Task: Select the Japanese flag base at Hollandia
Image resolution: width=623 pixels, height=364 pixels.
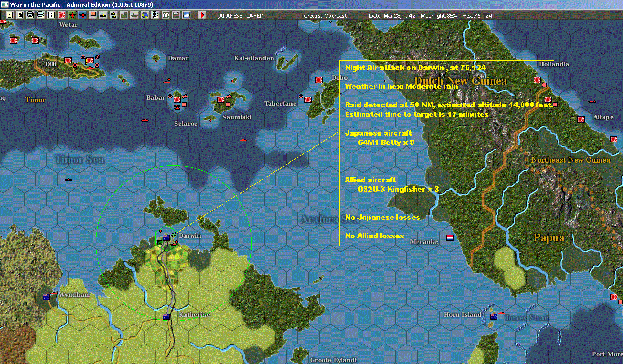Action: [x=538, y=80]
